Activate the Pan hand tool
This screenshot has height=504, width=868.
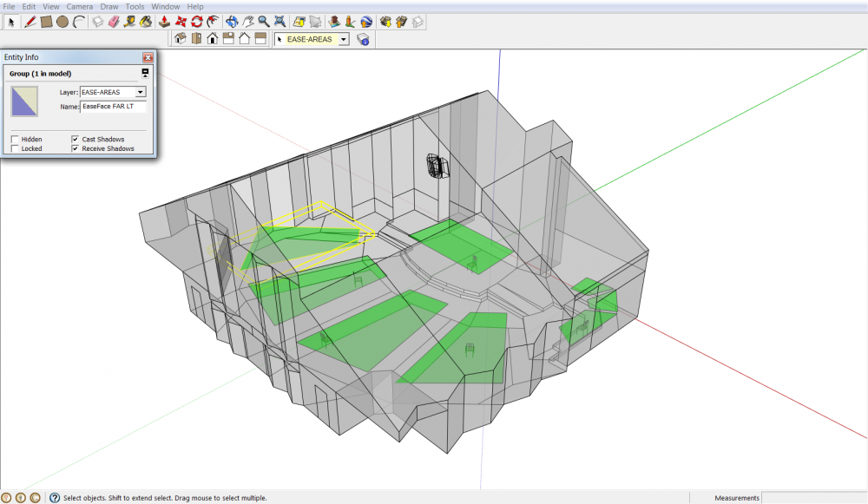point(248,23)
